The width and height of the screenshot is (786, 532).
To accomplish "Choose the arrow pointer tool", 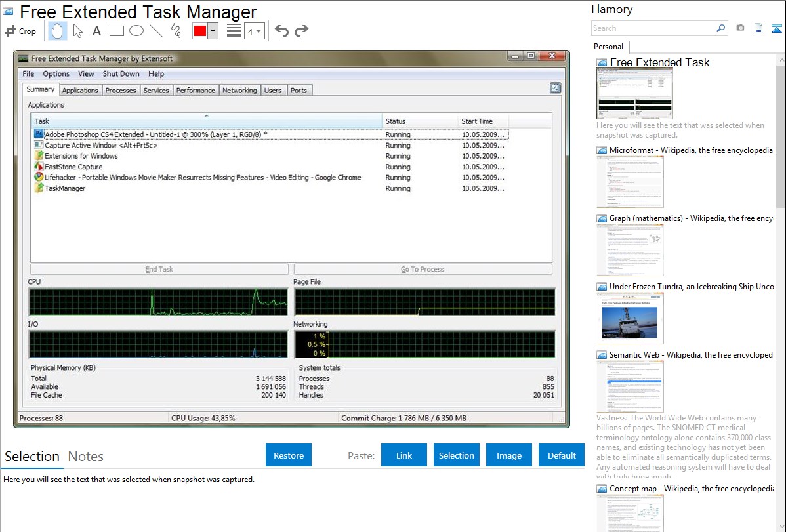I will click(x=77, y=31).
